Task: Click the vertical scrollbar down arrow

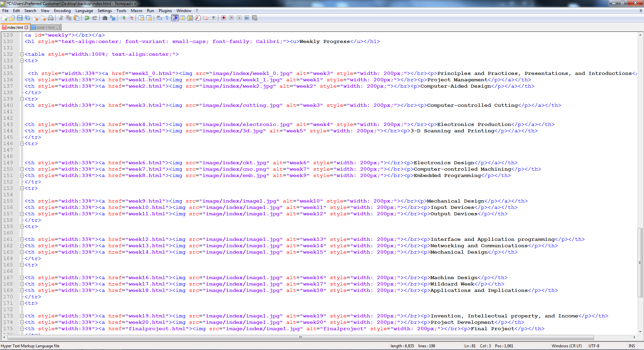Action: pyautogui.click(x=640, y=332)
